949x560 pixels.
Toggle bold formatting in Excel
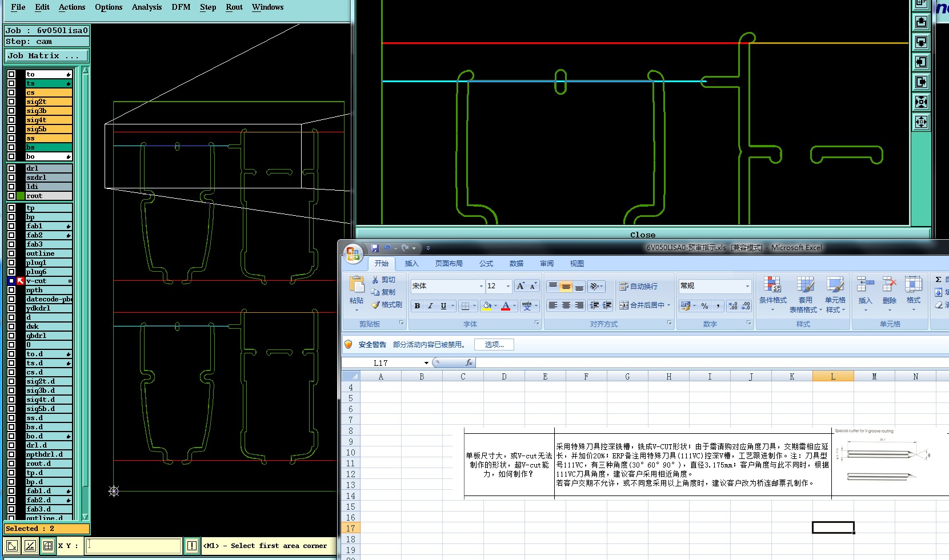pos(417,306)
